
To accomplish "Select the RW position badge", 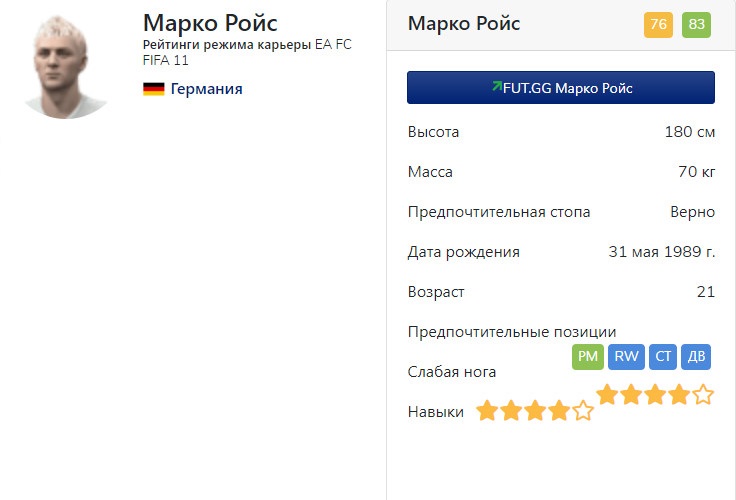I will point(626,357).
